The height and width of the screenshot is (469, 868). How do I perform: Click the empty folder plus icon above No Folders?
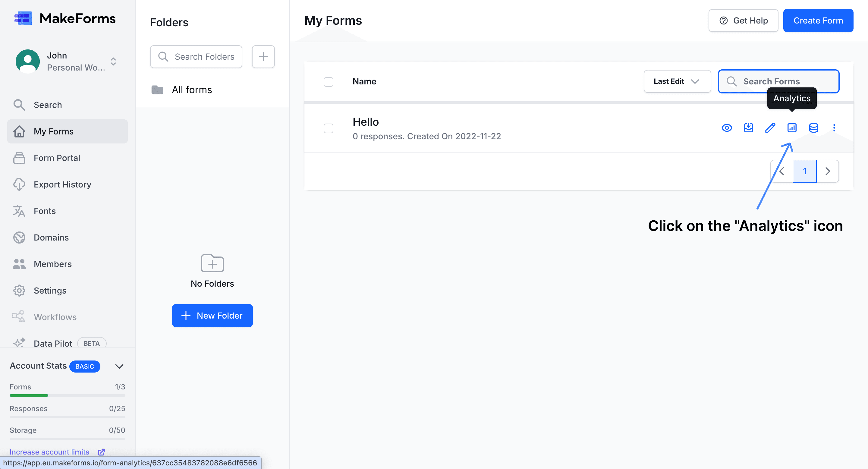pyautogui.click(x=212, y=263)
